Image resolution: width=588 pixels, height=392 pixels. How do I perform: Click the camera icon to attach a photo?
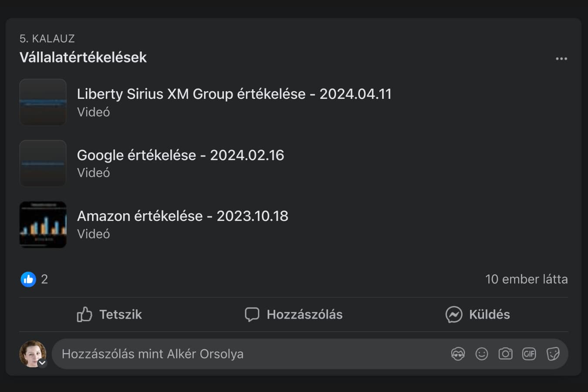(505, 354)
